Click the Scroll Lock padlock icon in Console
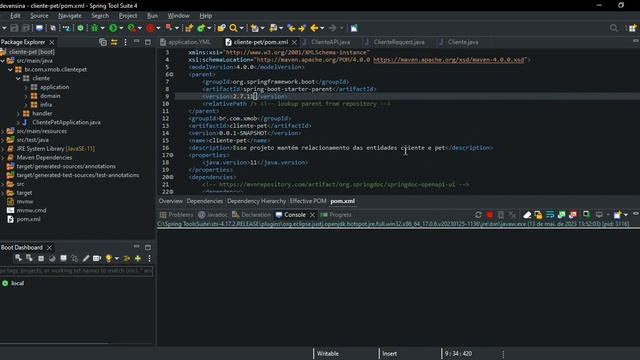 coord(538,215)
